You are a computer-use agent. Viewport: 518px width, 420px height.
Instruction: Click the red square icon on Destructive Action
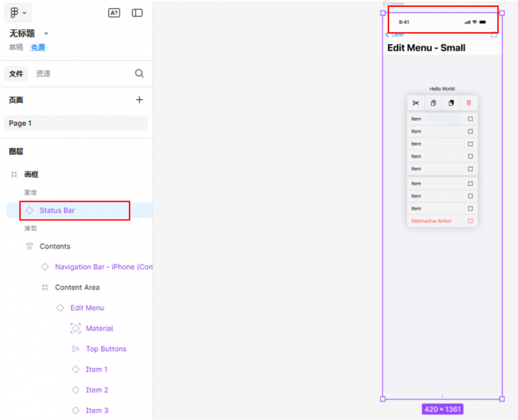point(471,221)
